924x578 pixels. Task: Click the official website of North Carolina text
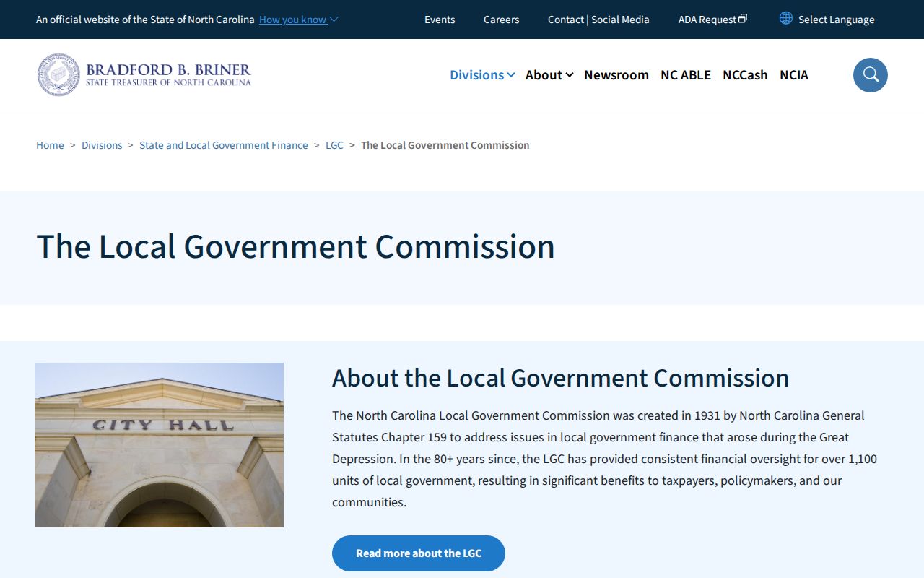click(145, 20)
